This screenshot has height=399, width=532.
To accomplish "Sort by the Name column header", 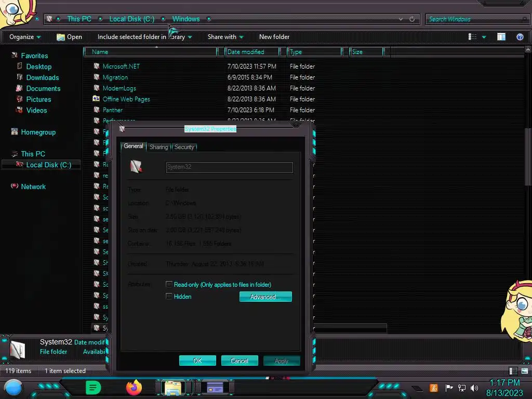I will [151, 52].
